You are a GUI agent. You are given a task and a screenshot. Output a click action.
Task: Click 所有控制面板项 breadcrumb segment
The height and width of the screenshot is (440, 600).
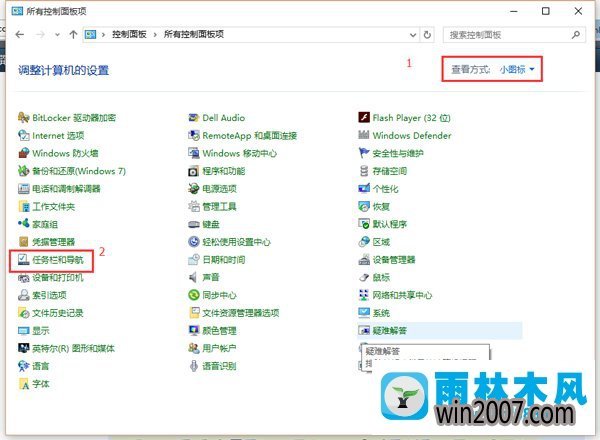pyautogui.click(x=194, y=34)
